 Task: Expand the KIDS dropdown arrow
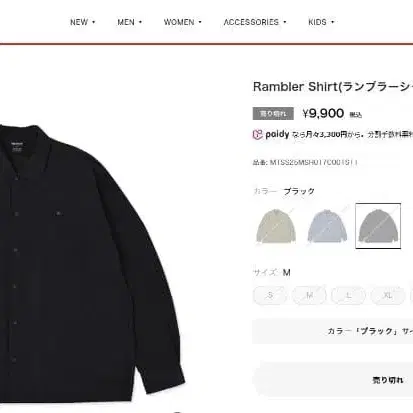(x=332, y=22)
